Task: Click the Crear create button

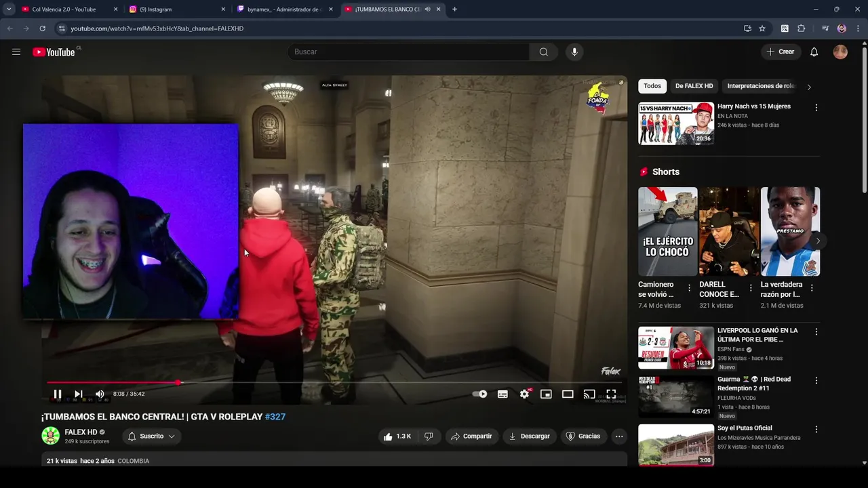Action: (781, 52)
